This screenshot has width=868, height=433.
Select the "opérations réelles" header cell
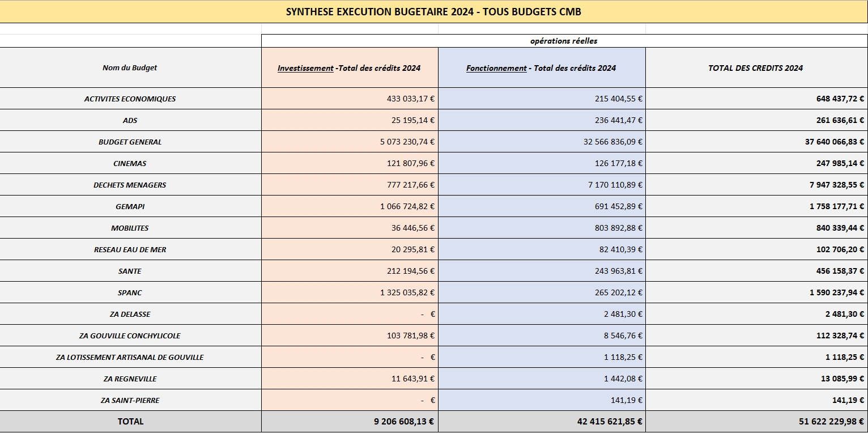tap(563, 41)
